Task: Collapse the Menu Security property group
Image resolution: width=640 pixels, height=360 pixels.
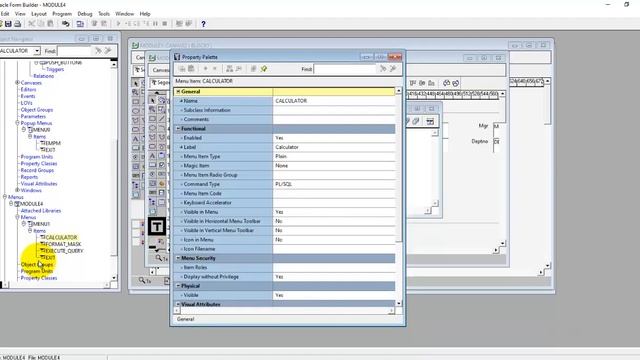Action: (178, 258)
